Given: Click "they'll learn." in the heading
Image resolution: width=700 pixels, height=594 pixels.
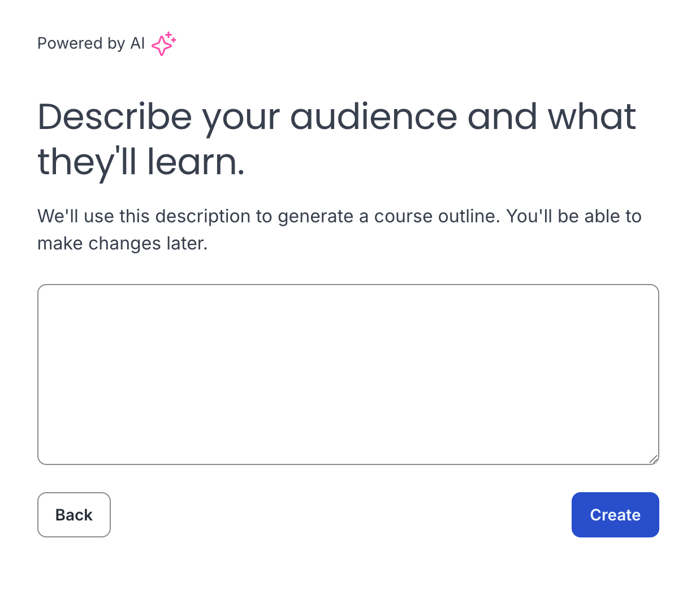Looking at the screenshot, I should click(x=141, y=162).
